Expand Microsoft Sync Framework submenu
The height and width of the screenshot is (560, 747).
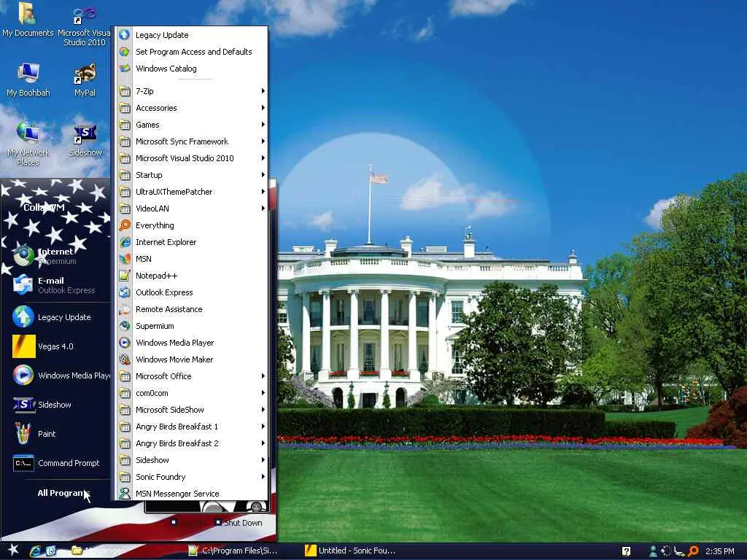[190, 141]
